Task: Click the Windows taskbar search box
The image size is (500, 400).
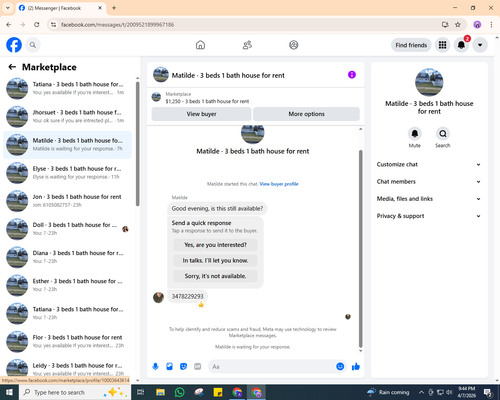Action: pos(75,392)
